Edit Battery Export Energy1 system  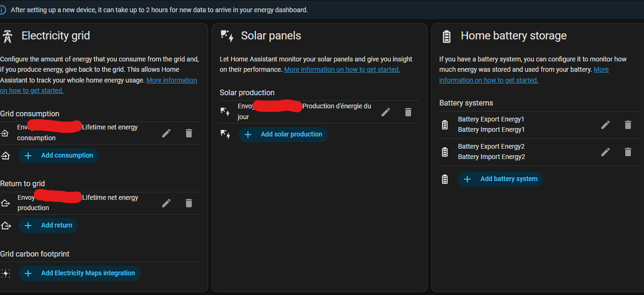(x=606, y=125)
